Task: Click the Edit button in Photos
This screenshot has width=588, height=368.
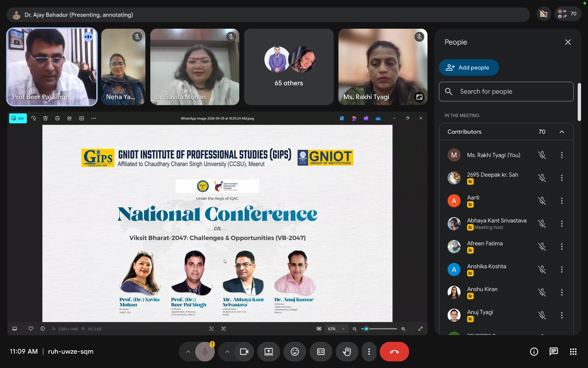Action: (x=18, y=118)
